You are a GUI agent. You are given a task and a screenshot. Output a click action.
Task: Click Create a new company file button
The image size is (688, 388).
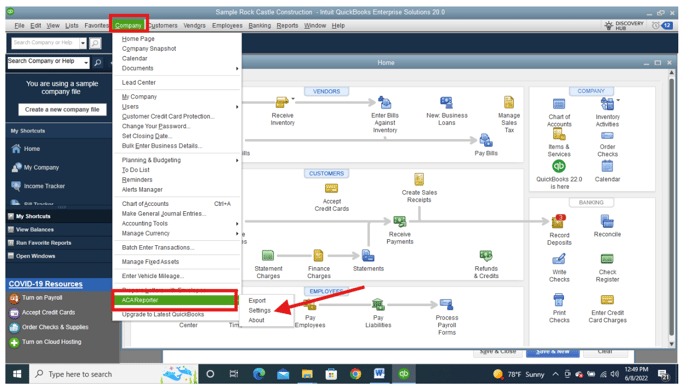(x=62, y=110)
